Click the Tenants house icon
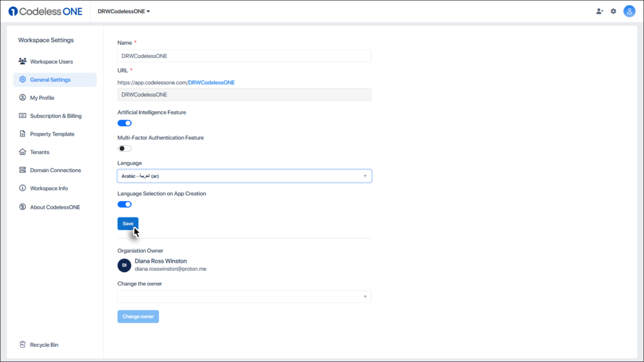The image size is (644, 362). point(23,151)
